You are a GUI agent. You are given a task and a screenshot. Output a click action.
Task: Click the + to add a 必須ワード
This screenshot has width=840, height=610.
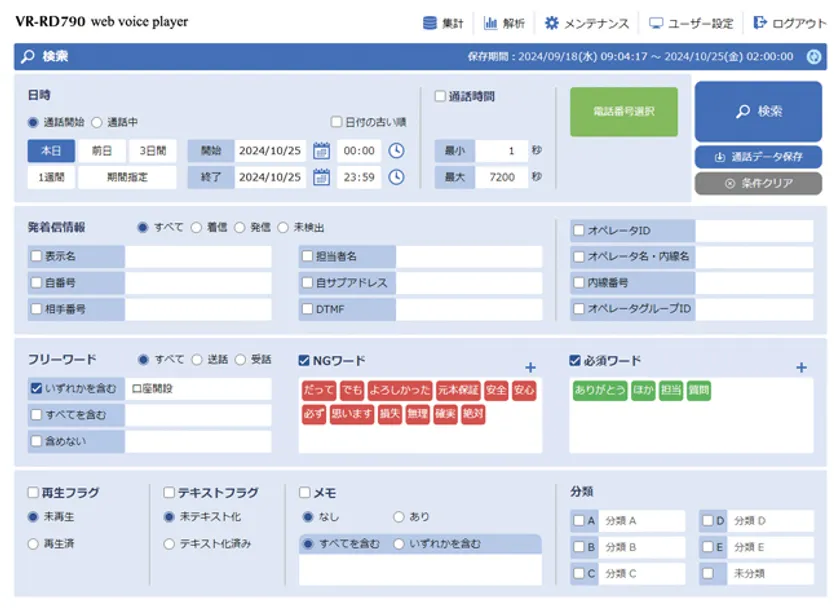pos(800,365)
